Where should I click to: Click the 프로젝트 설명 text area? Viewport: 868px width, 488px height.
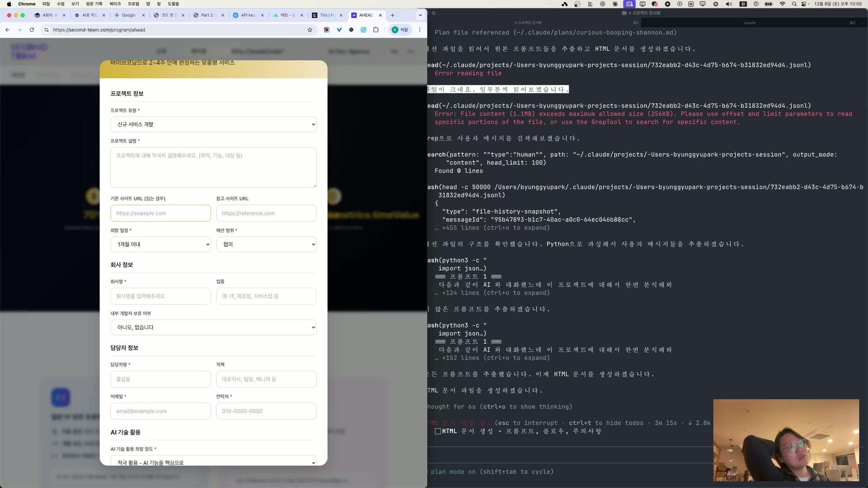coord(213,167)
